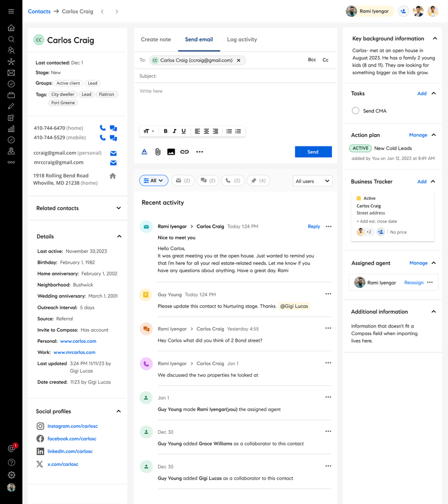Open the hamburger menu in sidebar

coord(11,12)
